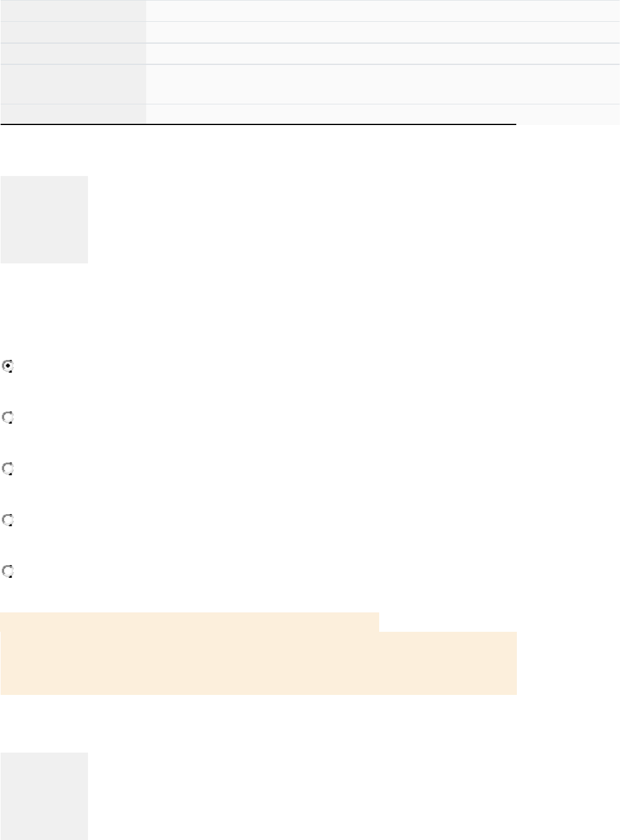620x840 pixels.
Task: Click the wide beige highlighted notice box
Action: point(258,663)
